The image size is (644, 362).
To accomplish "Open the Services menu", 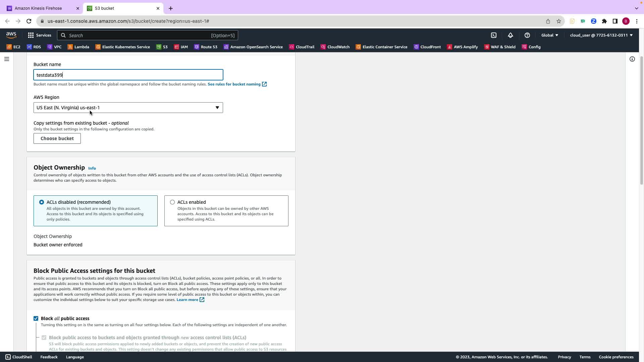I will click(40, 35).
